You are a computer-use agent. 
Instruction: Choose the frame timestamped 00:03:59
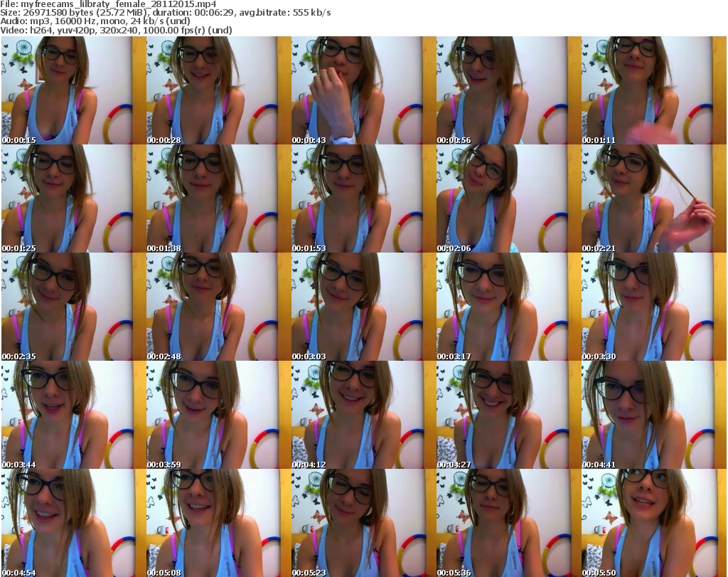tap(219, 415)
